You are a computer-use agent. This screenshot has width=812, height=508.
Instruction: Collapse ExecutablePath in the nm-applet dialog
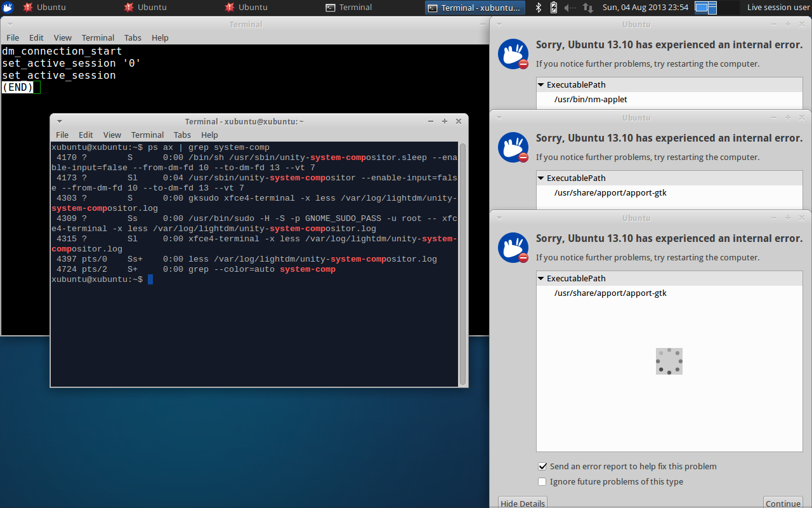point(541,84)
